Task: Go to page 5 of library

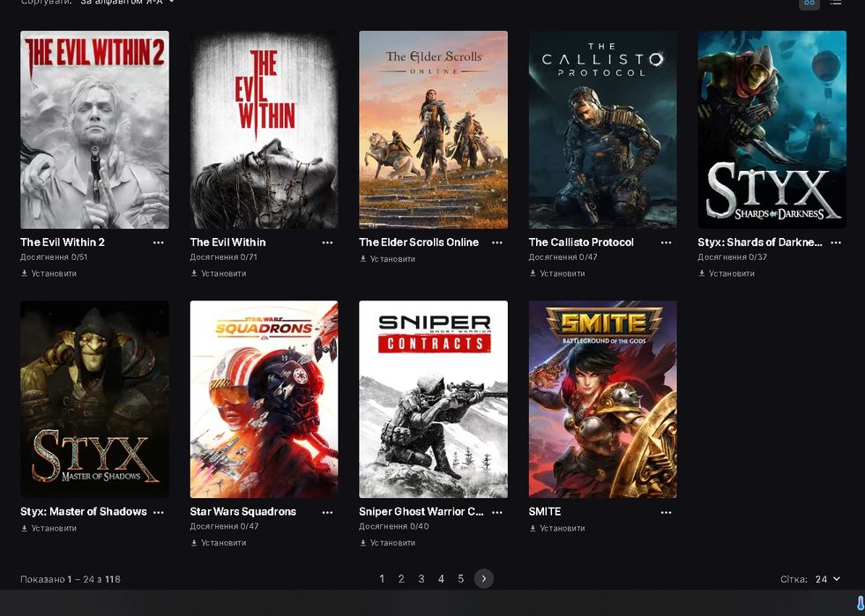Action: click(x=460, y=578)
